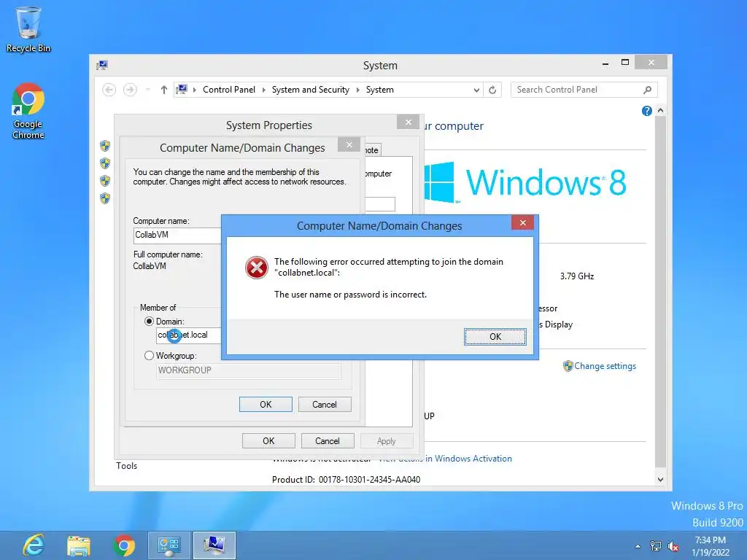Click the Control Panel breadcrumb
Screen dimensions: 747x560
coord(229,90)
